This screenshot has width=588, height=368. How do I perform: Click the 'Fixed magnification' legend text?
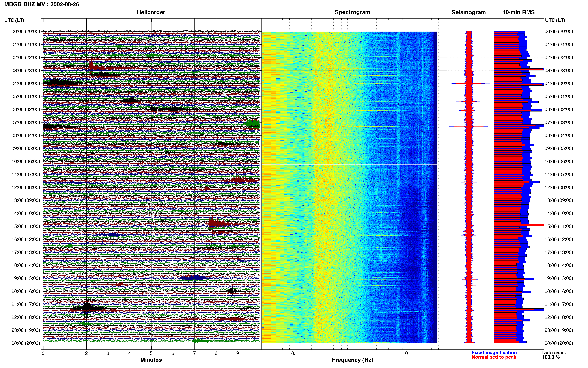click(494, 352)
